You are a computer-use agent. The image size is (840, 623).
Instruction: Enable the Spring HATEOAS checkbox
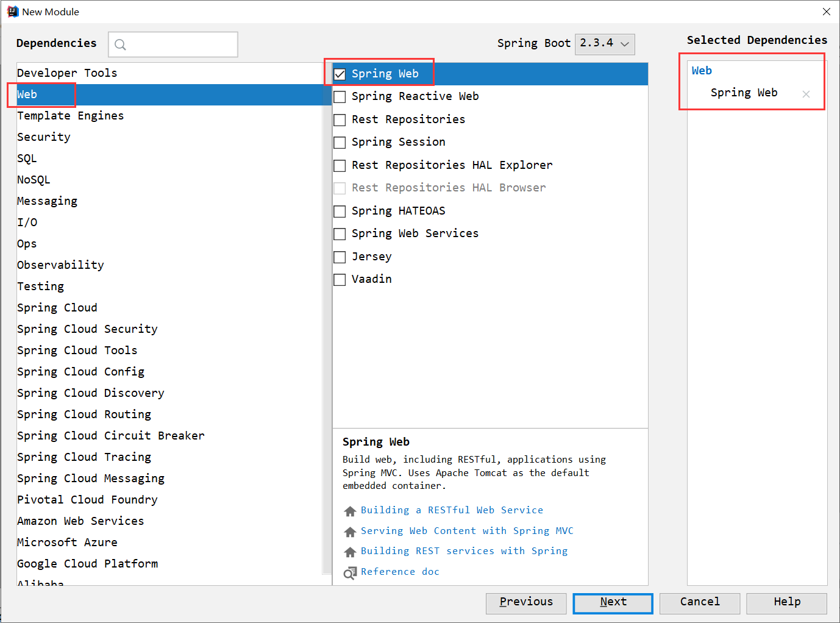tap(340, 212)
